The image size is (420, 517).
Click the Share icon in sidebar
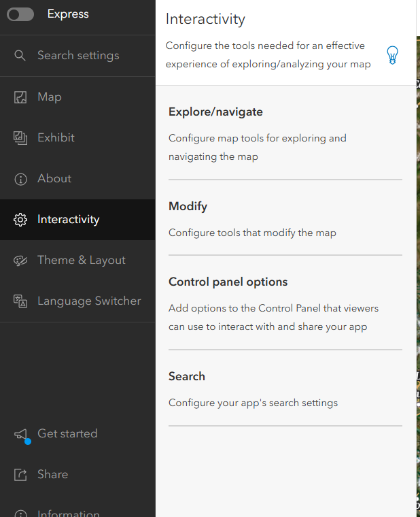(20, 475)
